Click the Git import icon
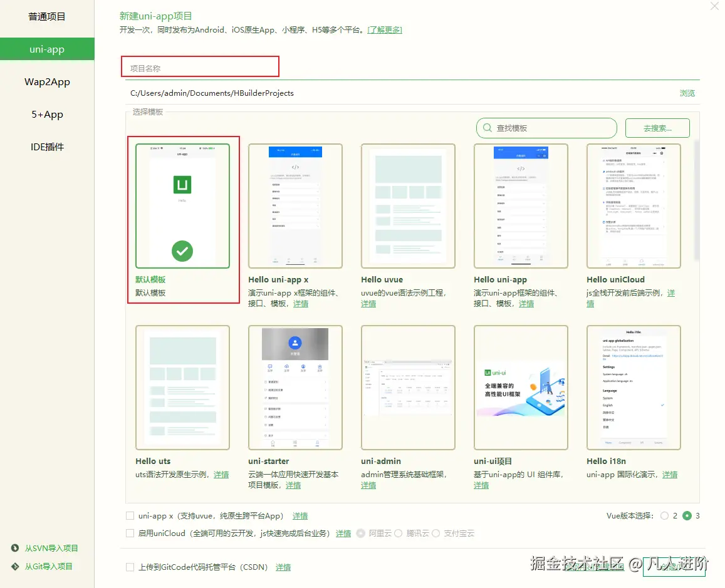Screen dimensions: 725x588 (x=15, y=566)
